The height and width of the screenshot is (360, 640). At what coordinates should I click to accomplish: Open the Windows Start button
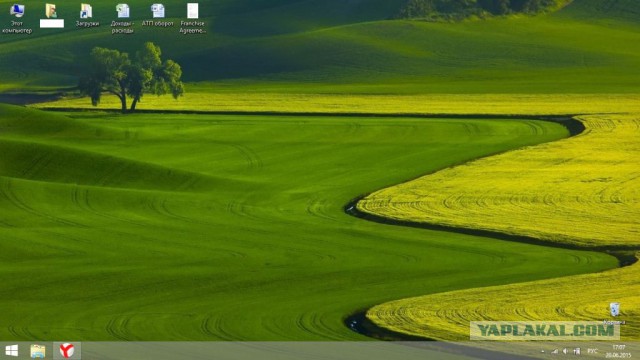click(11, 351)
